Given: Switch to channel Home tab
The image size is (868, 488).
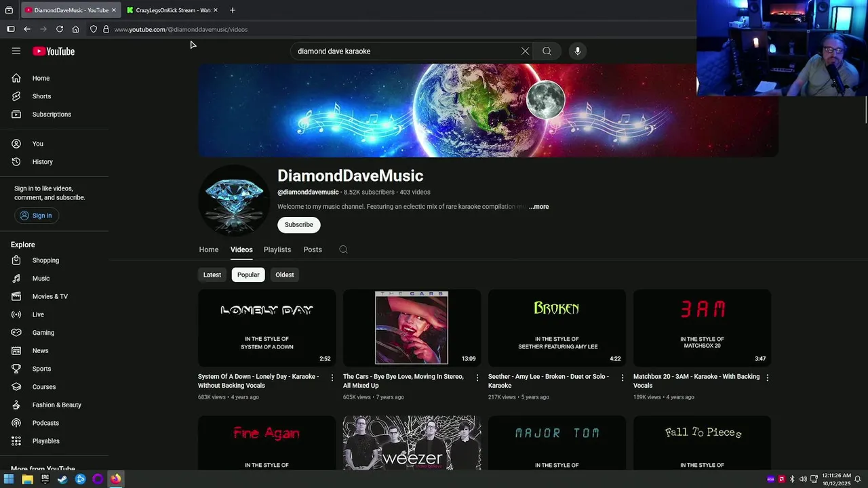Looking at the screenshot, I should (209, 249).
